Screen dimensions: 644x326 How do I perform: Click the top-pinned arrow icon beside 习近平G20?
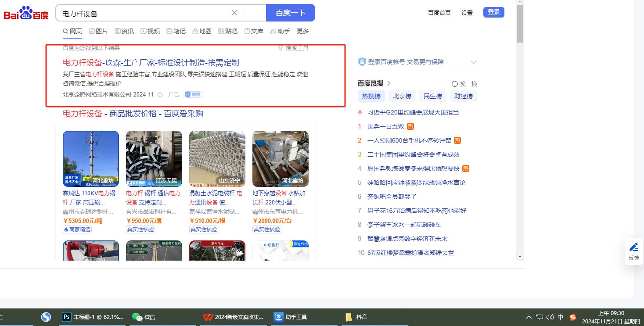pos(360,112)
